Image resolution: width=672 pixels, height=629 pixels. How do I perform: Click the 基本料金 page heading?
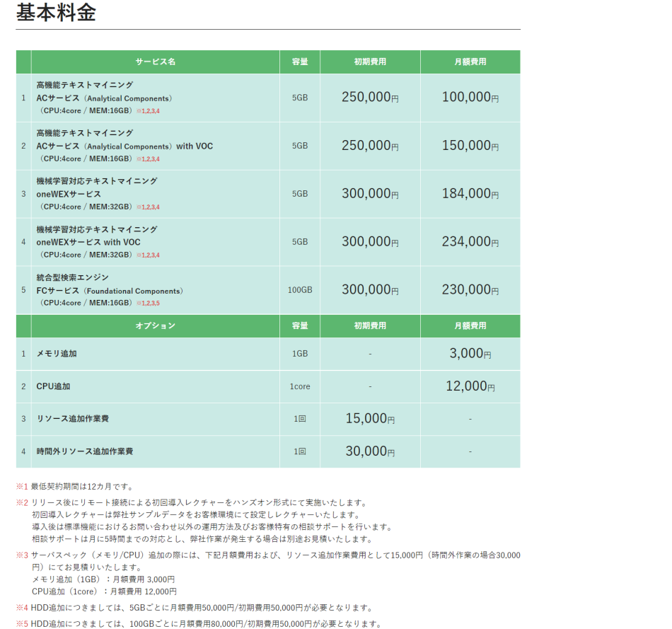[x=56, y=13]
